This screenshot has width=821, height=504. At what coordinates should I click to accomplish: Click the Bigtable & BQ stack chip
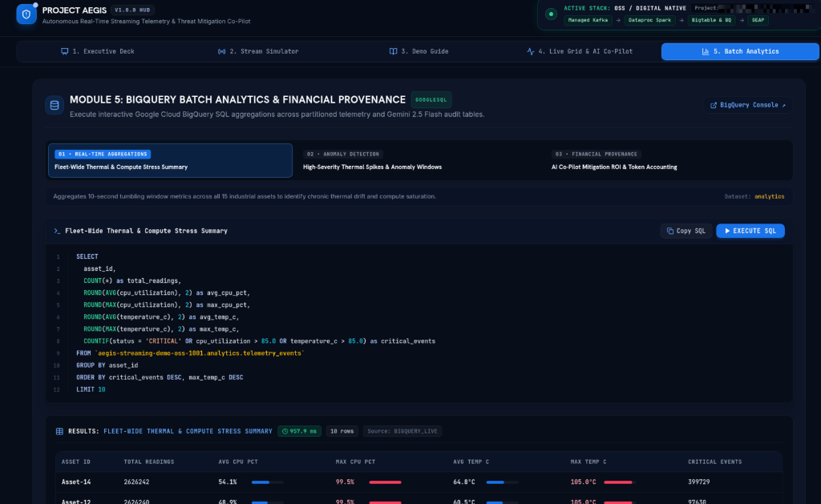point(711,20)
